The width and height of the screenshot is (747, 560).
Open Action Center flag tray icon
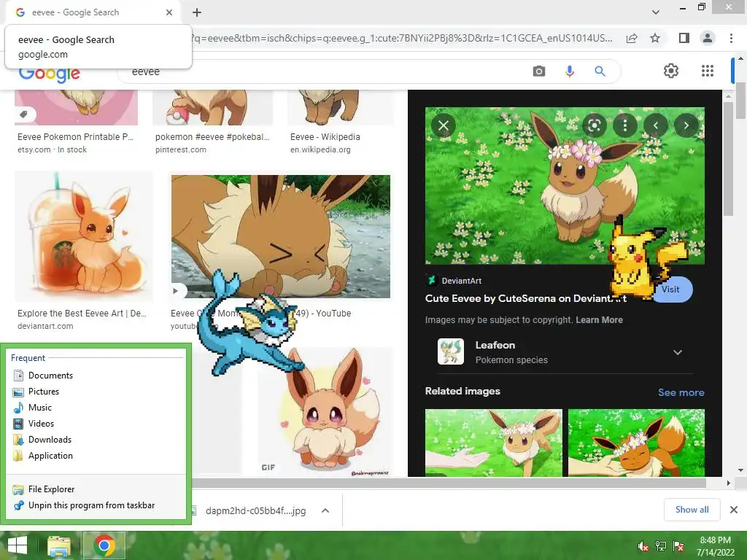[678, 545]
